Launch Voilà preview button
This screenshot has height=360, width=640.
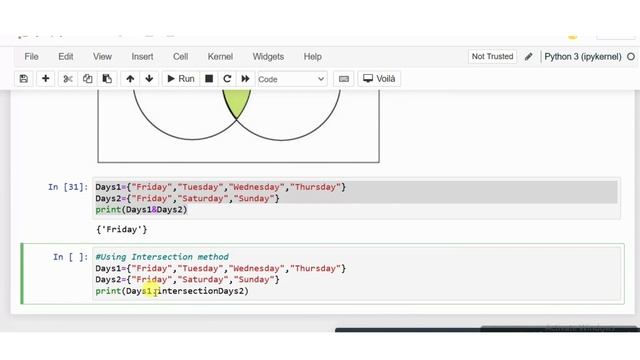coord(379,79)
